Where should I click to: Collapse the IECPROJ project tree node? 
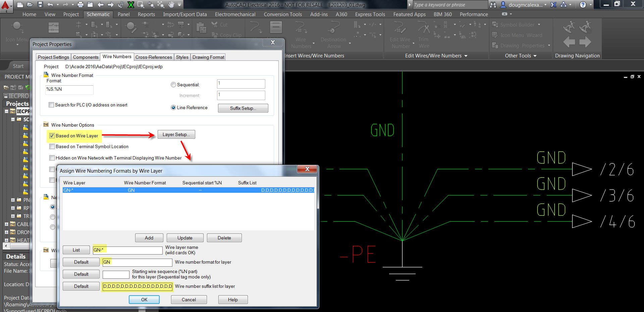[7, 111]
